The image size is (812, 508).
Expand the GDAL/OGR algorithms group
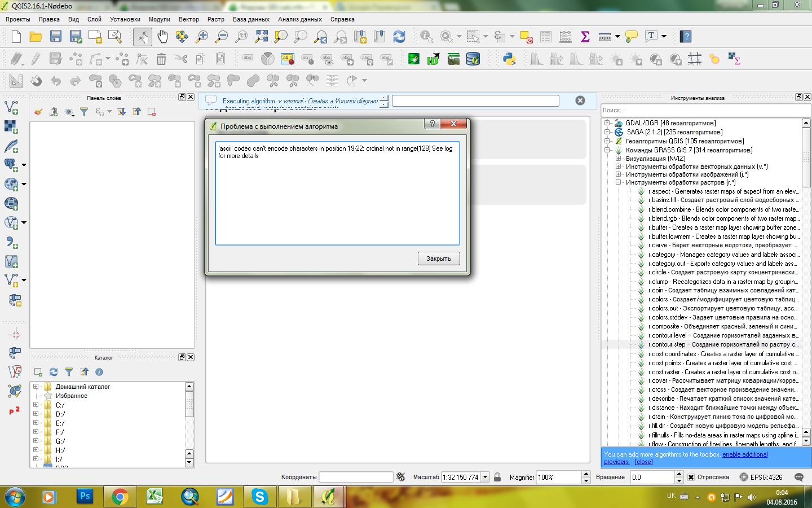click(x=607, y=123)
